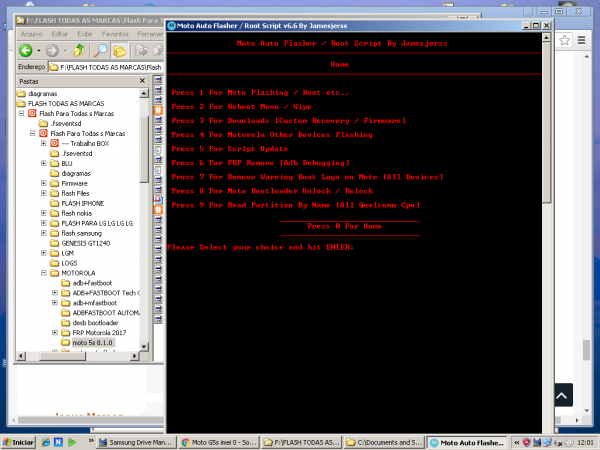This screenshot has height=450, width=600.
Task: Click 'Press 1 For Moto Flashing' text line
Action: pos(260,92)
